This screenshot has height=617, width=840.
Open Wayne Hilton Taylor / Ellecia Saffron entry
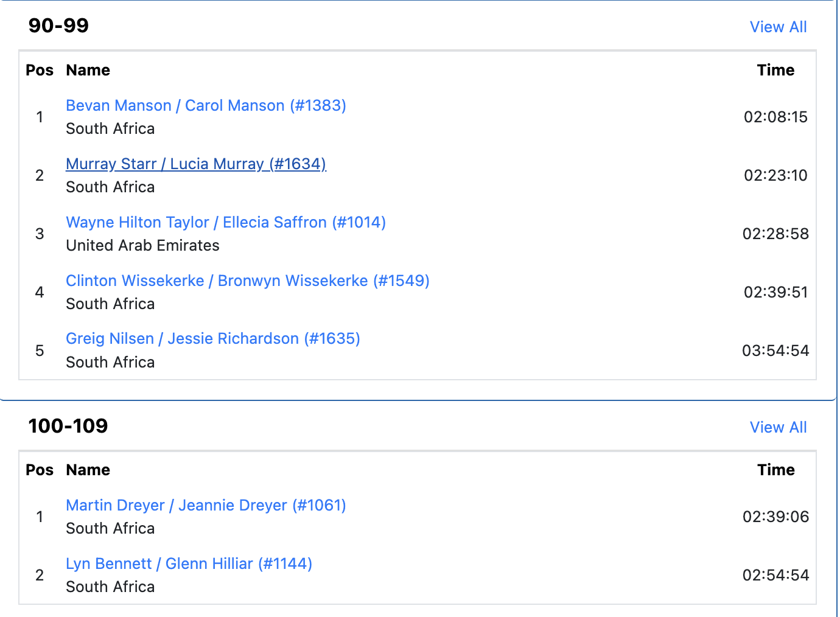click(x=226, y=222)
